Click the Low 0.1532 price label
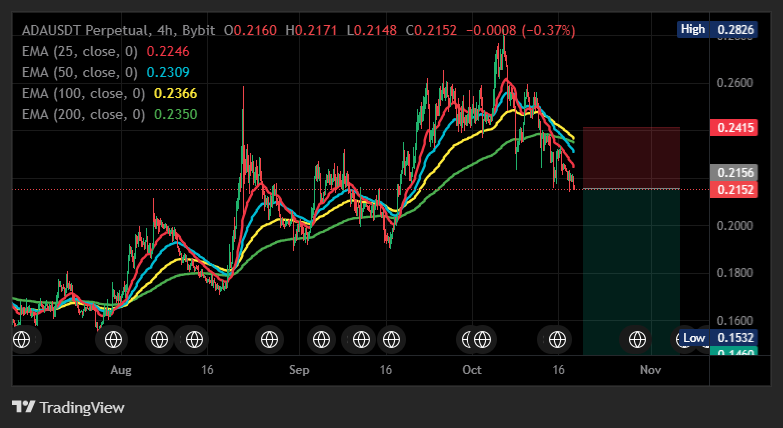The width and height of the screenshot is (783, 428). pos(719,338)
